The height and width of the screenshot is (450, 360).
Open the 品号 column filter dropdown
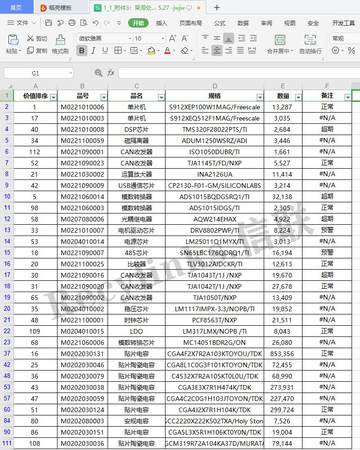click(104, 97)
